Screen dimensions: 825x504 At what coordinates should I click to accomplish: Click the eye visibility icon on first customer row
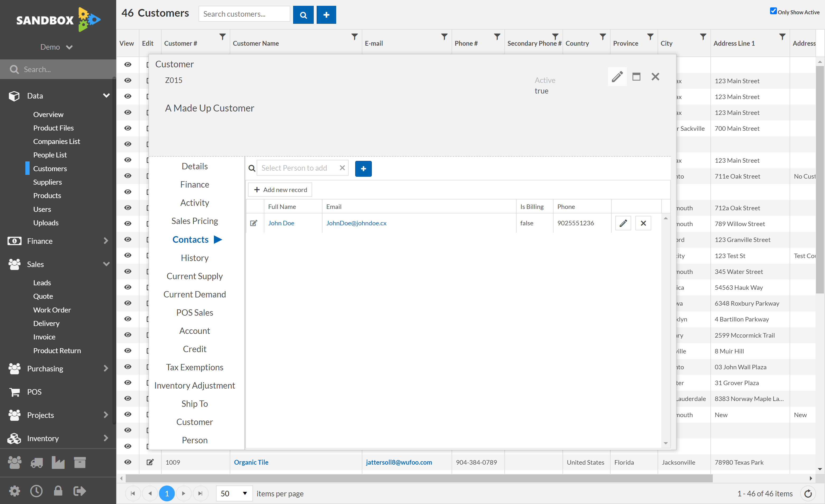click(x=127, y=65)
